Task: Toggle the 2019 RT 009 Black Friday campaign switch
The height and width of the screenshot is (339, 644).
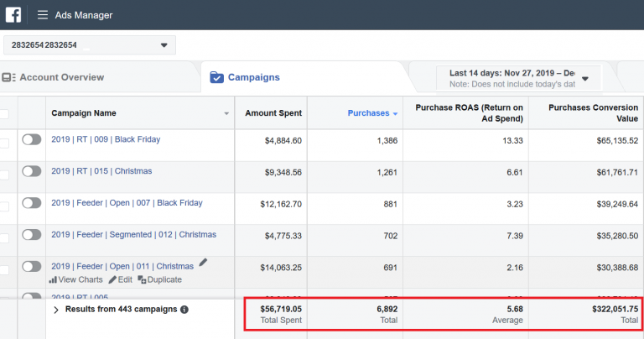Action: (32, 139)
